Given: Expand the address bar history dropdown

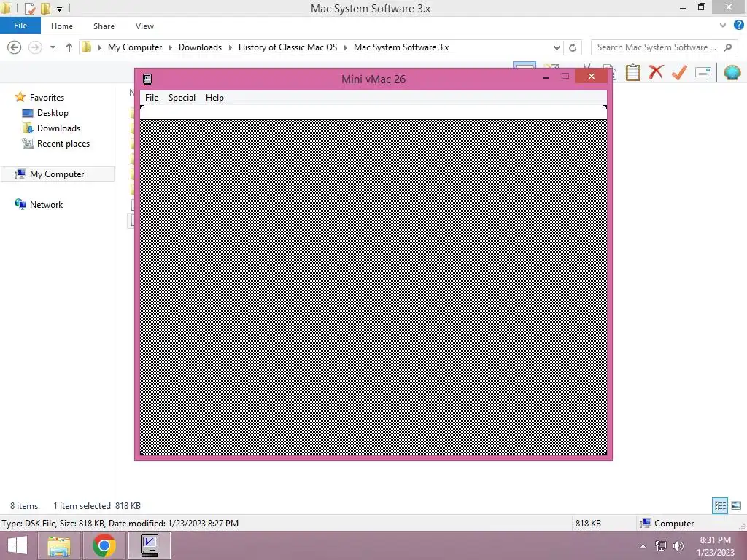Looking at the screenshot, I should 557,47.
